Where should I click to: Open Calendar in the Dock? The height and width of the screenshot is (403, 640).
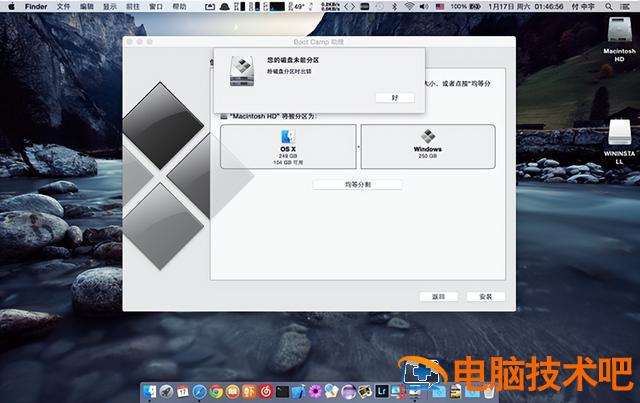point(182,391)
